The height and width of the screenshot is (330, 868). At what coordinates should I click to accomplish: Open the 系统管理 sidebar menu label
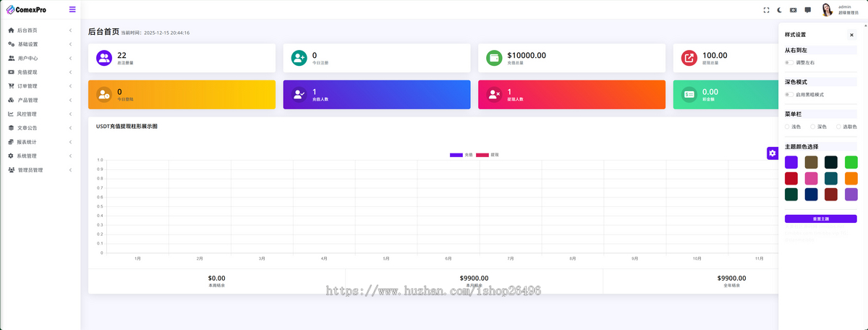[x=27, y=156]
